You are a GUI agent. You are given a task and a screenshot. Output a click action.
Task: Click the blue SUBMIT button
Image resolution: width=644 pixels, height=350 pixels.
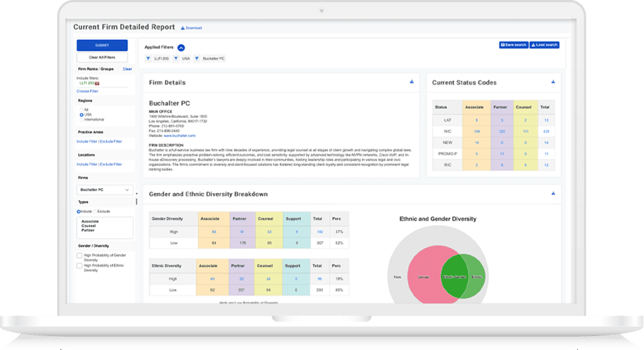pyautogui.click(x=102, y=45)
